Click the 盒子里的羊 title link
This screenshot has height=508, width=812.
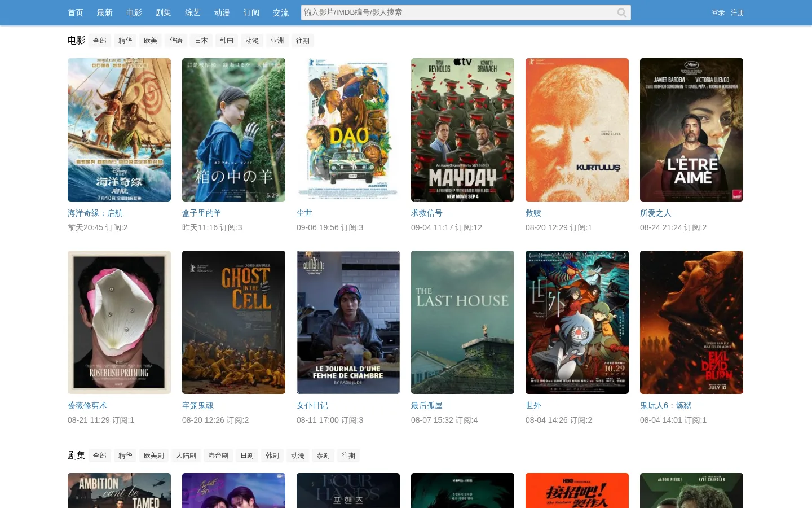tap(202, 213)
